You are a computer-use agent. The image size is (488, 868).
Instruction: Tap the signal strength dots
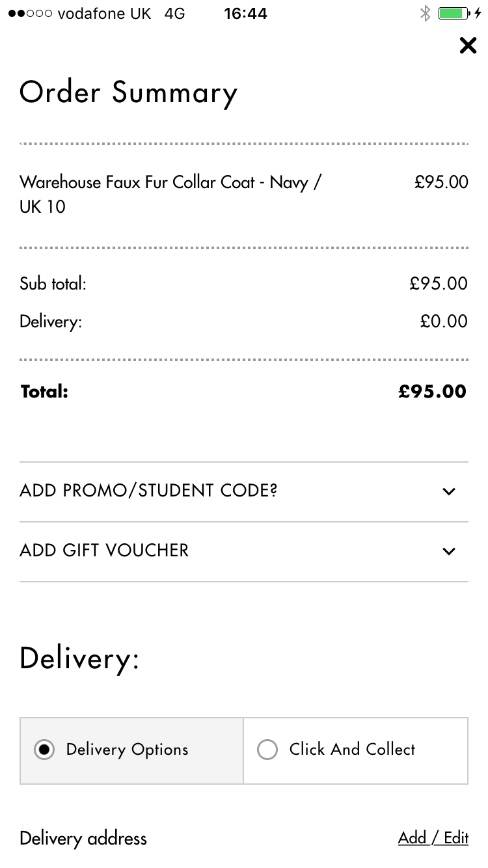click(x=30, y=14)
